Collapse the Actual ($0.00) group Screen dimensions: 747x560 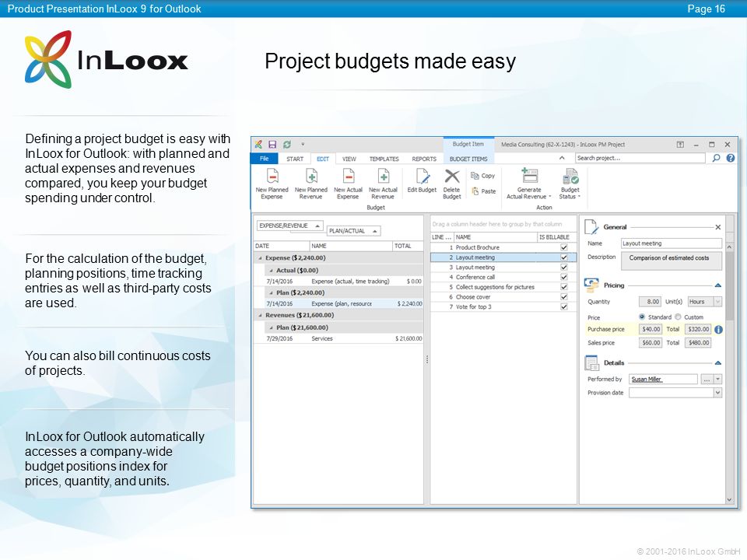(x=272, y=271)
